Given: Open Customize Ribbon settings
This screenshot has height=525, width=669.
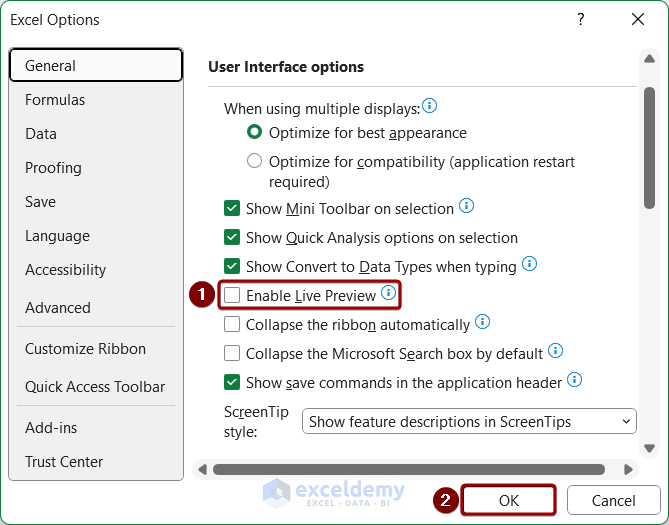Looking at the screenshot, I should point(96,349).
